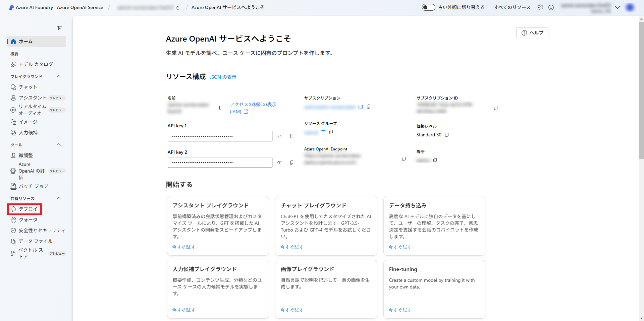Open すべてのリソース in the top bar
Screen dimensions: 644x321
[x=512, y=7]
